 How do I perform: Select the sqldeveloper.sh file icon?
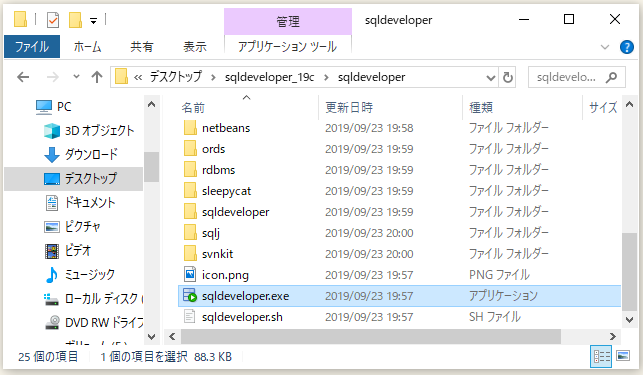pyautogui.click(x=190, y=317)
